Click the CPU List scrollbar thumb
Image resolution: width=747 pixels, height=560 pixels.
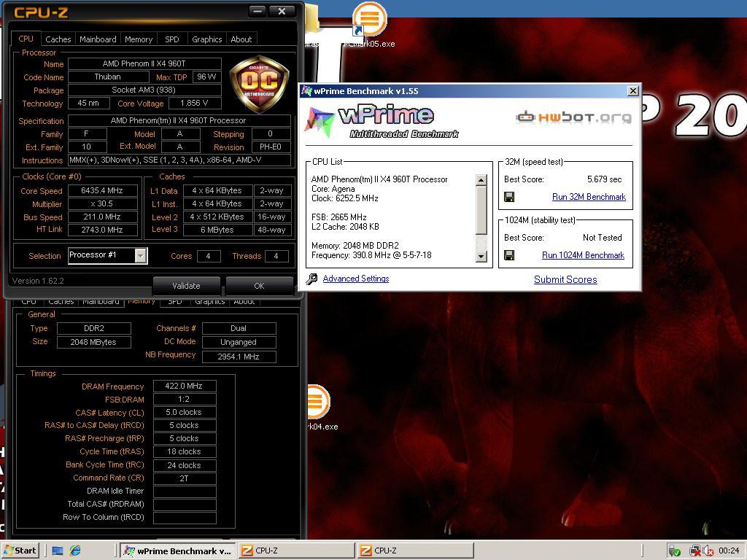481,211
